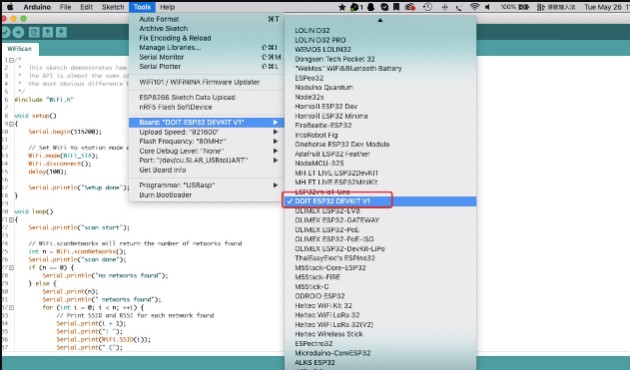The width and height of the screenshot is (630, 370).
Task: Choose ESPectro32 board
Action: pyautogui.click(x=313, y=343)
